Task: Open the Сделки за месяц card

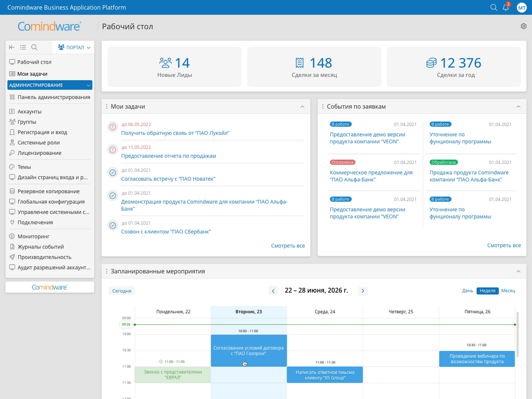Action: (x=314, y=67)
